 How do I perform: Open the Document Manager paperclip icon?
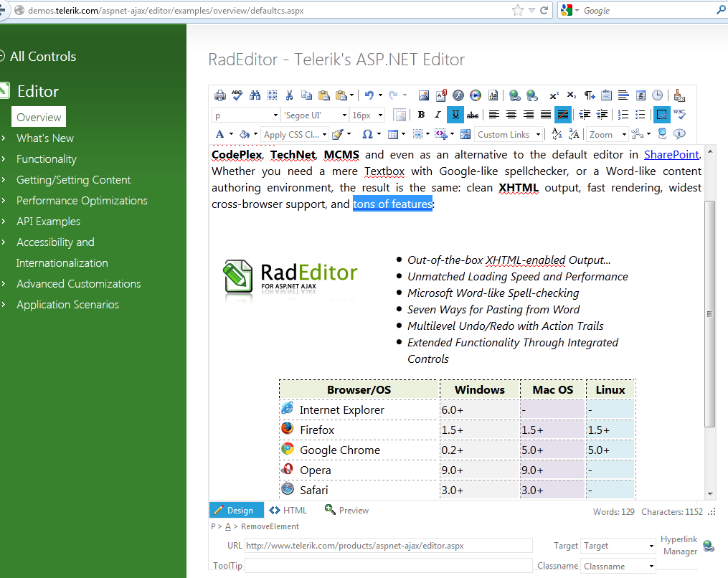click(x=441, y=95)
